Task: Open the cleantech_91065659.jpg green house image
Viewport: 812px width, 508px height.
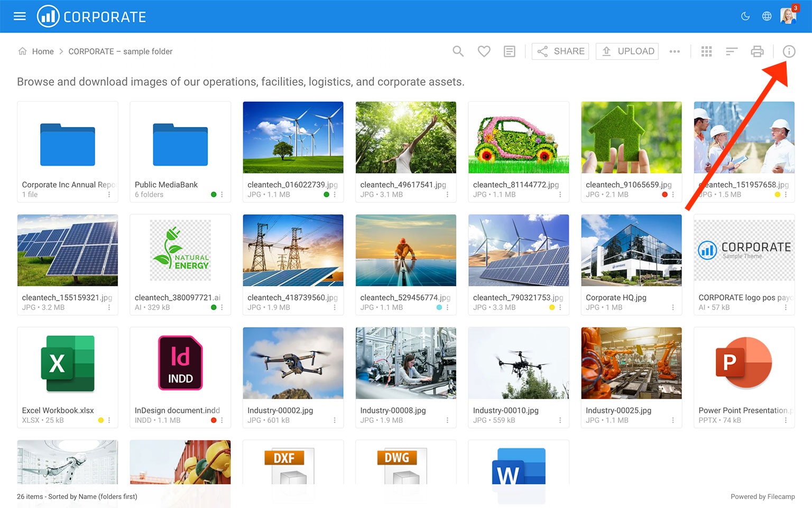Action: click(x=631, y=138)
